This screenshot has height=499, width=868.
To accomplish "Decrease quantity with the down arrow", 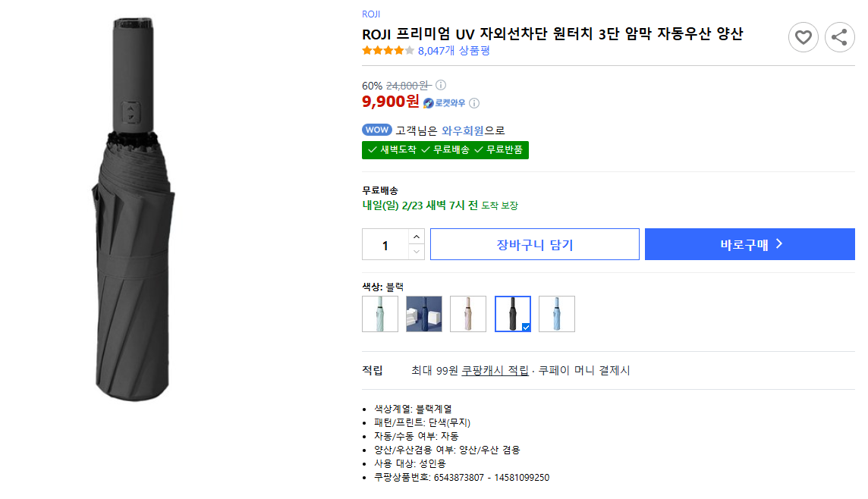I will 417,252.
